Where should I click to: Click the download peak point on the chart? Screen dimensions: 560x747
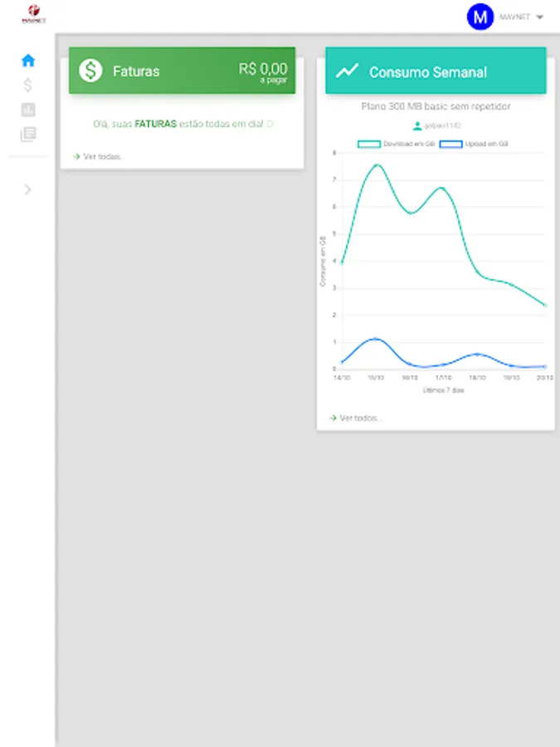(x=376, y=165)
